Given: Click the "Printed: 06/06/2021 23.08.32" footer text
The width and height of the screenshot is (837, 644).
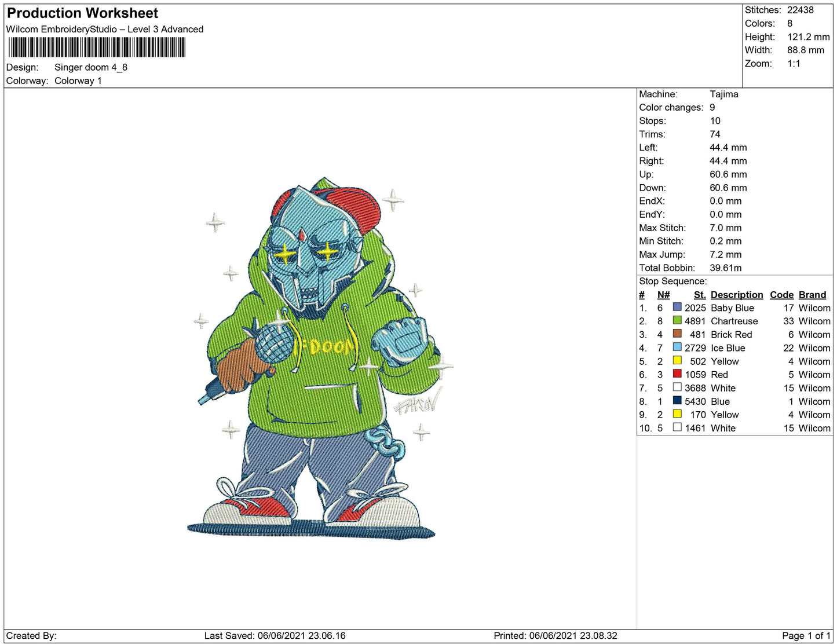Looking at the screenshot, I should coord(555,635).
